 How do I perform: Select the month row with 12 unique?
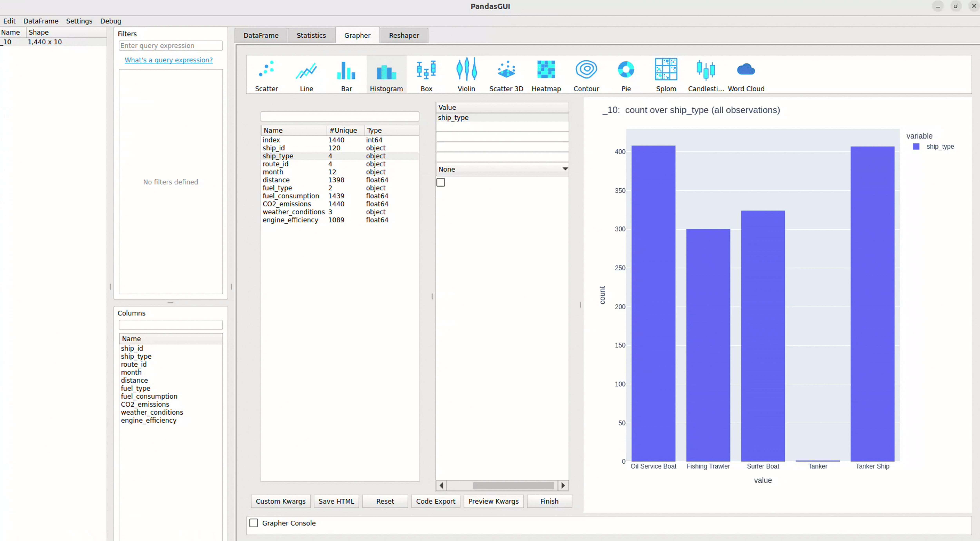click(x=340, y=172)
